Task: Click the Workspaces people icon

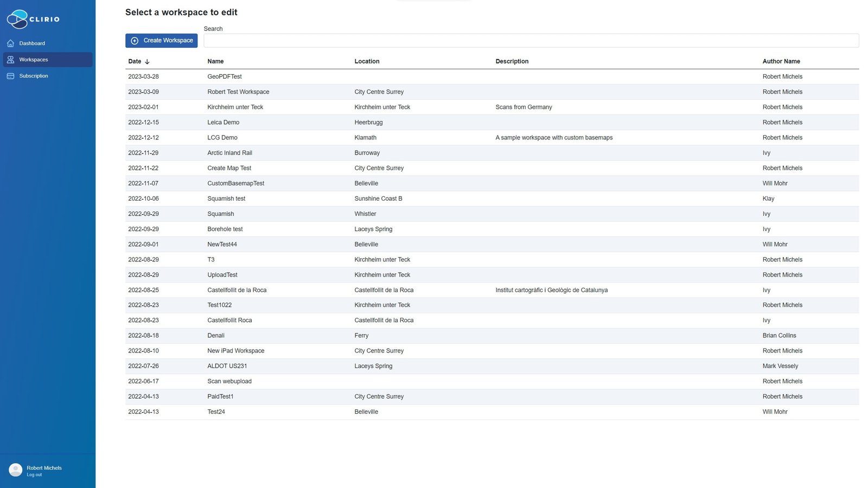Action: tap(10, 60)
